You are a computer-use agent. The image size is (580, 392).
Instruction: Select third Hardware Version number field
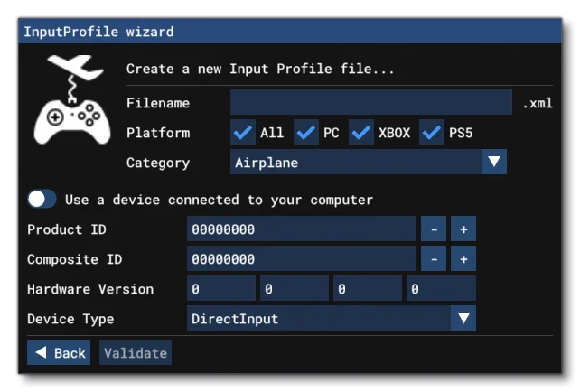pos(368,288)
